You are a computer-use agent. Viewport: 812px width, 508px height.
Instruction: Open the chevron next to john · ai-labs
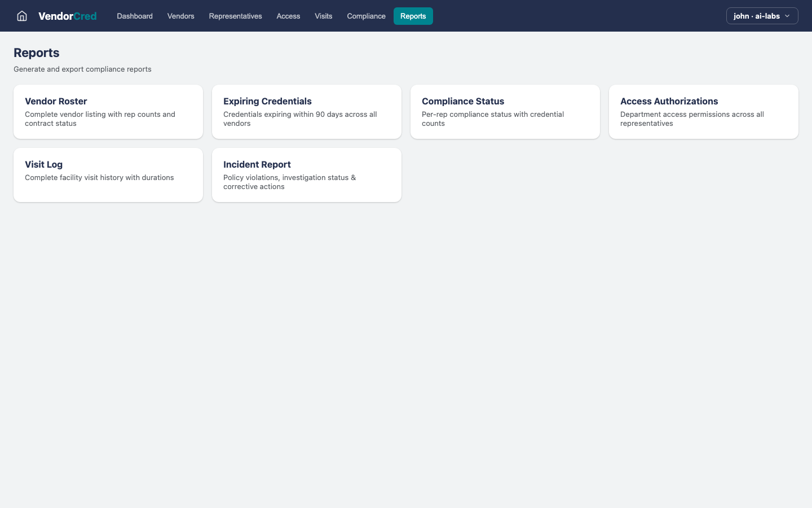(x=788, y=16)
